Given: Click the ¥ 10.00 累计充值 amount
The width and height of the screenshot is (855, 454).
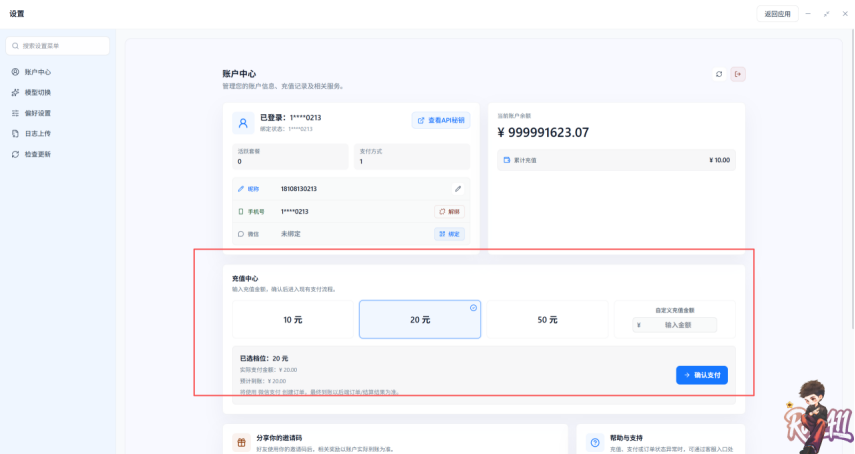Looking at the screenshot, I should pyautogui.click(x=719, y=160).
